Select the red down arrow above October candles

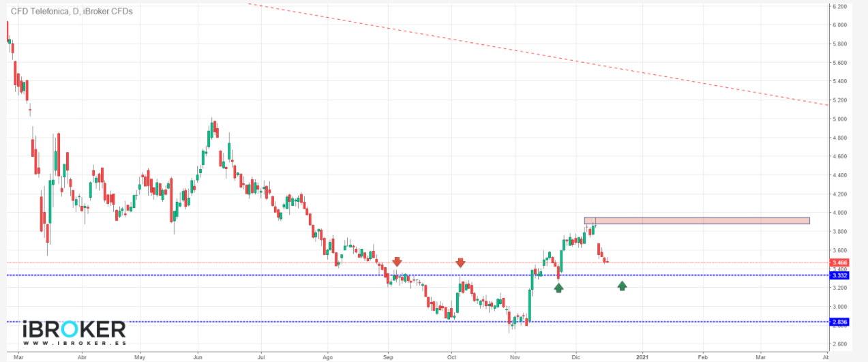point(460,262)
